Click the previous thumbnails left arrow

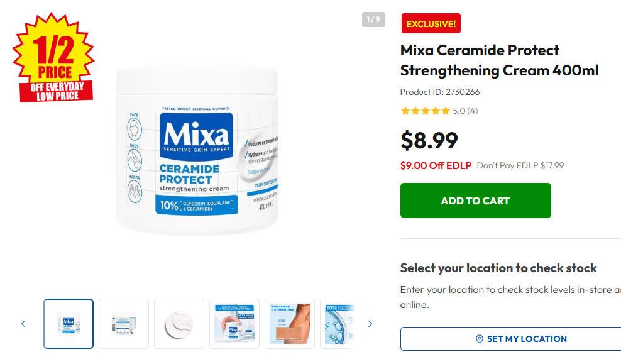pyautogui.click(x=23, y=324)
